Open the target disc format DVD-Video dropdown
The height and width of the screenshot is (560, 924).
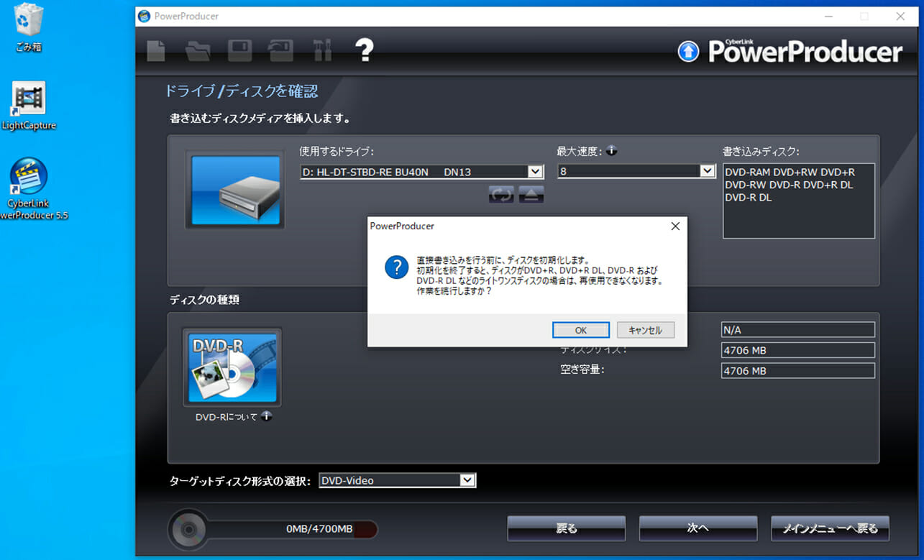(x=468, y=480)
